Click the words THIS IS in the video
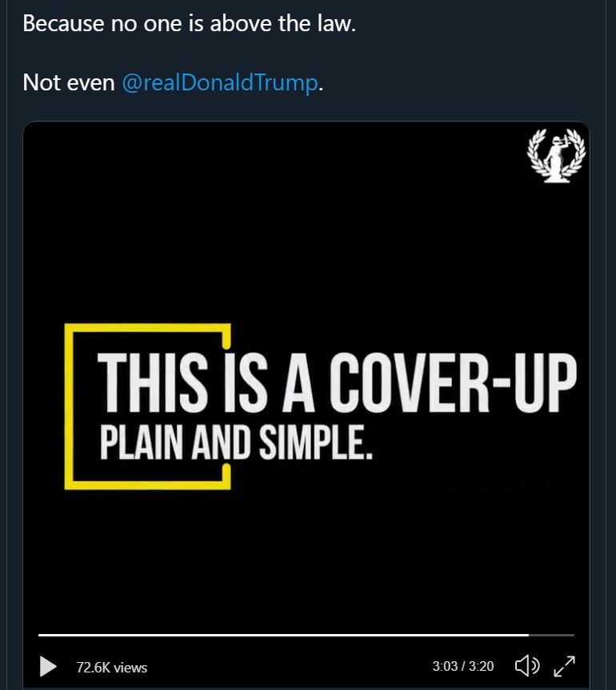Viewport: 616px width, 690px height. point(182,382)
